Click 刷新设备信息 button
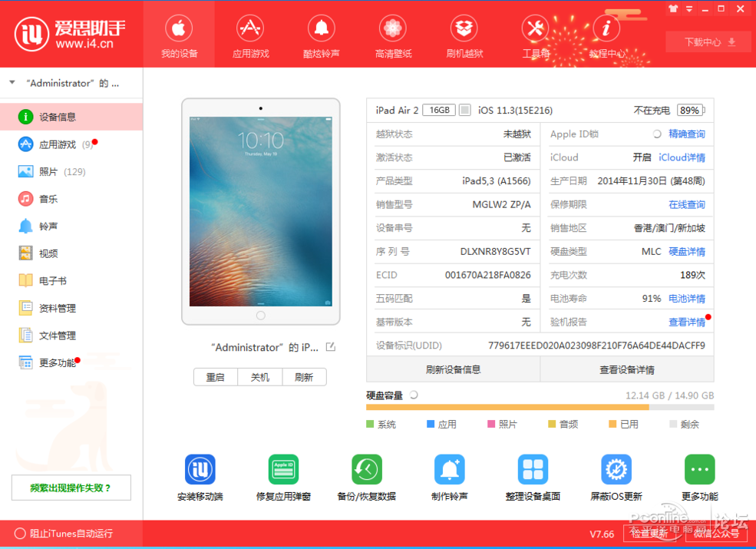 tap(453, 369)
